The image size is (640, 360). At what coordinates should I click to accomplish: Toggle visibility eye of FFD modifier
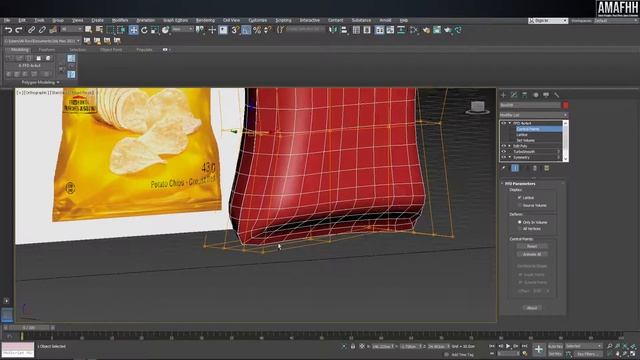pyautogui.click(x=503, y=123)
